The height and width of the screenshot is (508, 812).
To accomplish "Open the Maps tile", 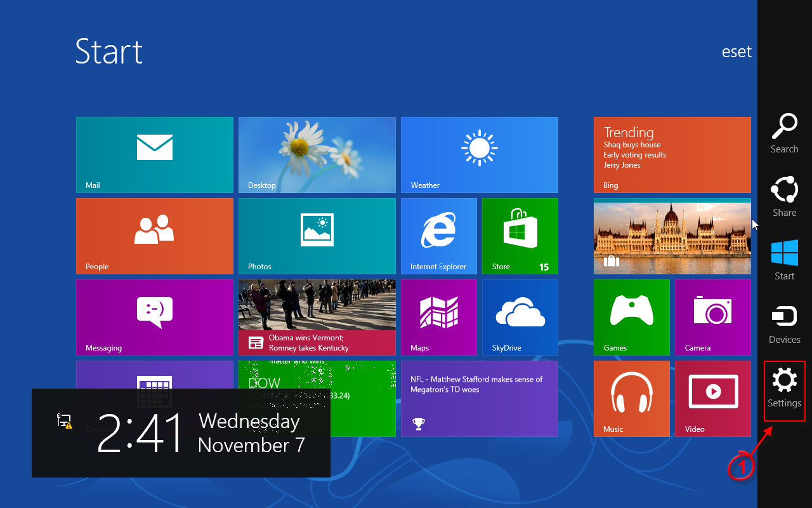I will [x=439, y=317].
